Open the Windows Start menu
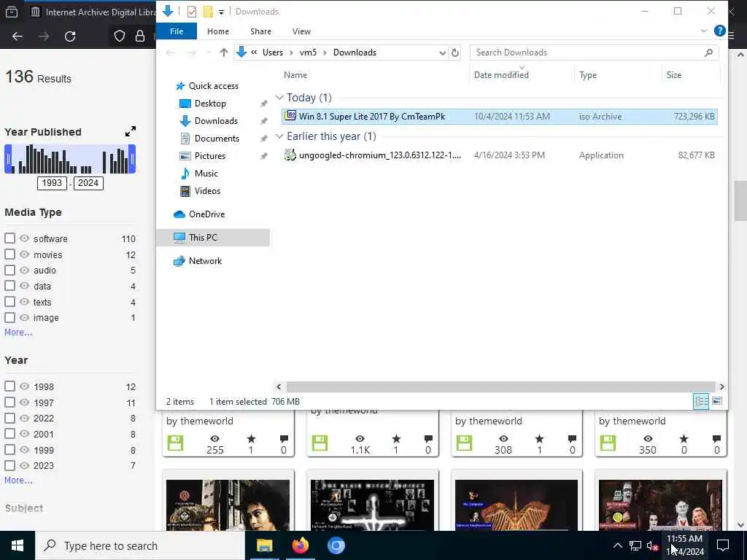The width and height of the screenshot is (747, 560). pyautogui.click(x=18, y=545)
